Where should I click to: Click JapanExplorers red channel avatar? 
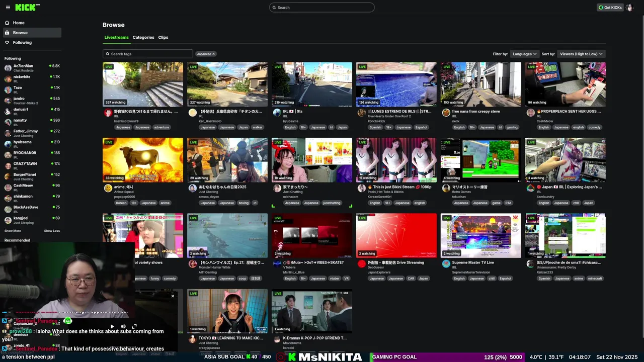click(361, 263)
